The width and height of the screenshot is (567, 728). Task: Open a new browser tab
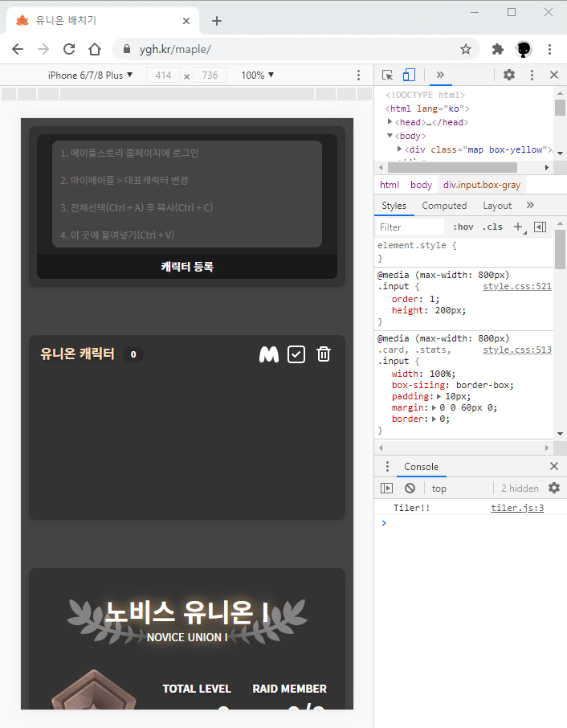(217, 21)
